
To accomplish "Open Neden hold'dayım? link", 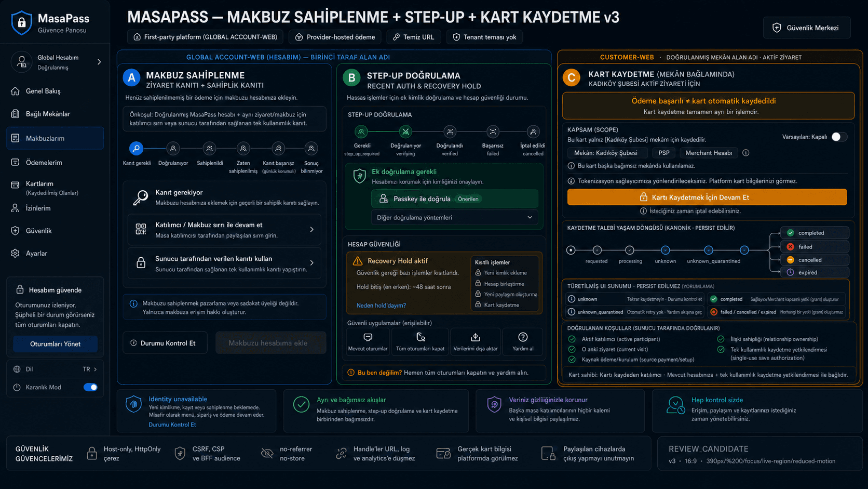I will [x=381, y=306].
